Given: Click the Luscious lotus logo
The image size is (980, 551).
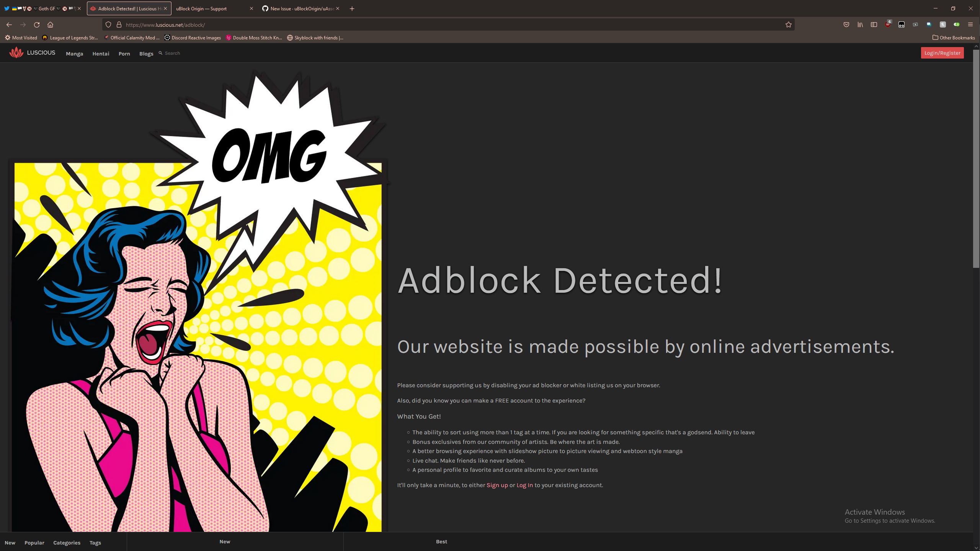Looking at the screenshot, I should (16, 52).
